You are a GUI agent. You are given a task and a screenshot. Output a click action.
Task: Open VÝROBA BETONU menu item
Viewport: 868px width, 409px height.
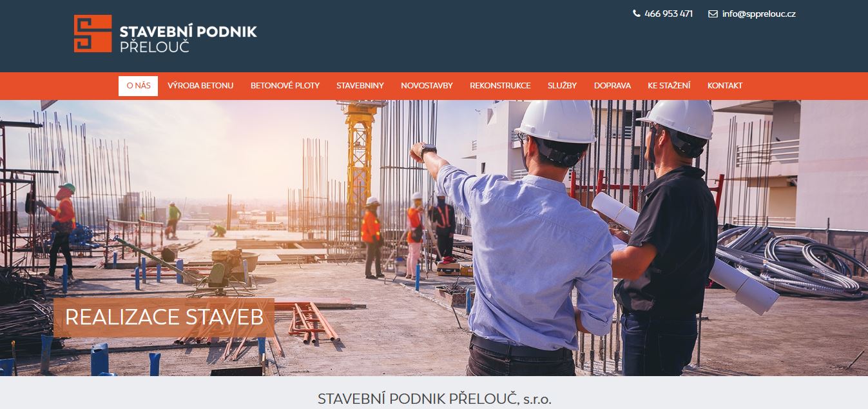click(x=200, y=86)
